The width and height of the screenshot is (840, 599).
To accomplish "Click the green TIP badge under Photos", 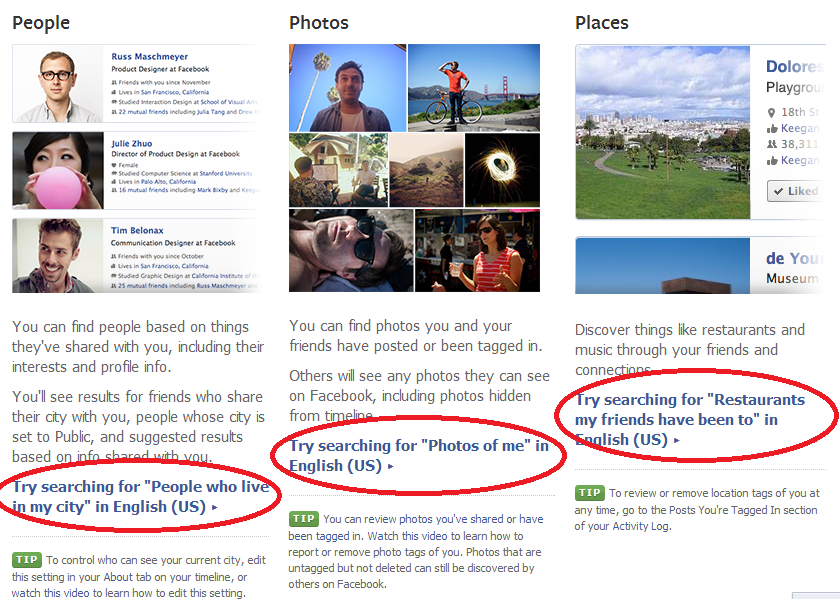I will 303,519.
